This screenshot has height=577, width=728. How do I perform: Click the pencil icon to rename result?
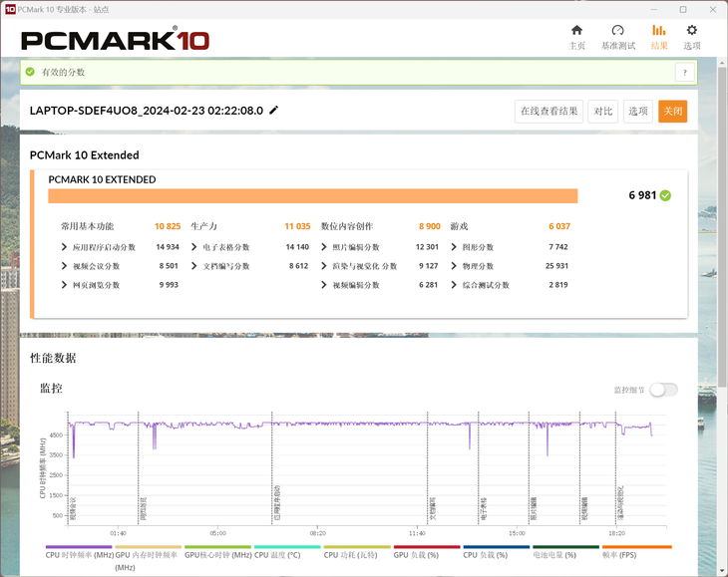274,110
